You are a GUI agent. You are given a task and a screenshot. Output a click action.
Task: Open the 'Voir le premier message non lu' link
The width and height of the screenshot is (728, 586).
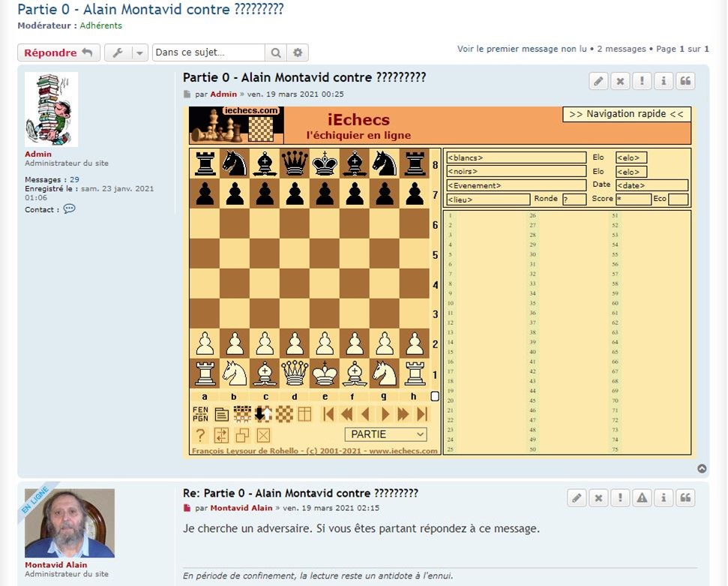pyautogui.click(x=522, y=49)
